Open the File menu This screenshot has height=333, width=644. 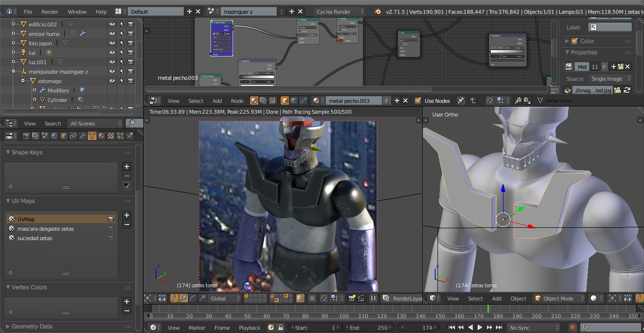coord(28,12)
